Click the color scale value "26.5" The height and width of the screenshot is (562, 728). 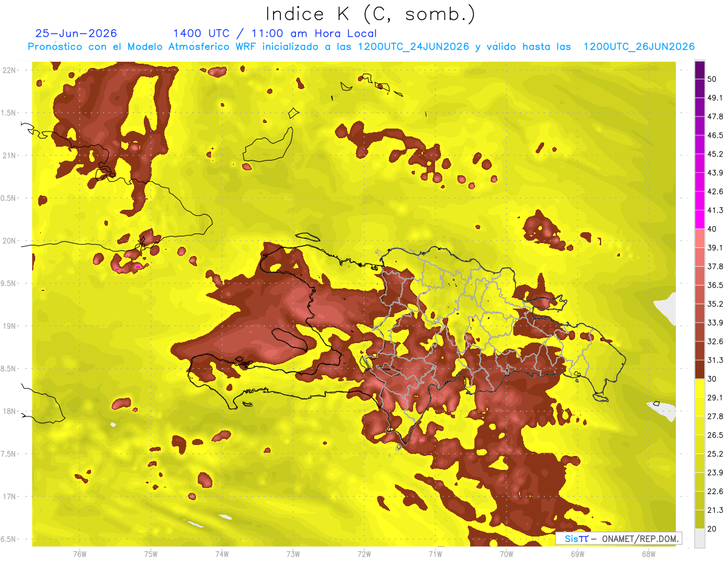(x=715, y=435)
